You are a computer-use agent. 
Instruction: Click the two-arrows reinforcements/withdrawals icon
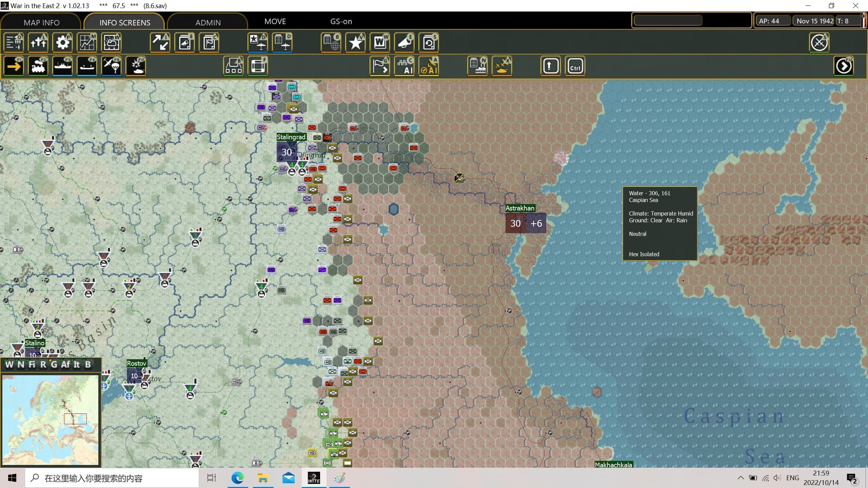click(160, 42)
